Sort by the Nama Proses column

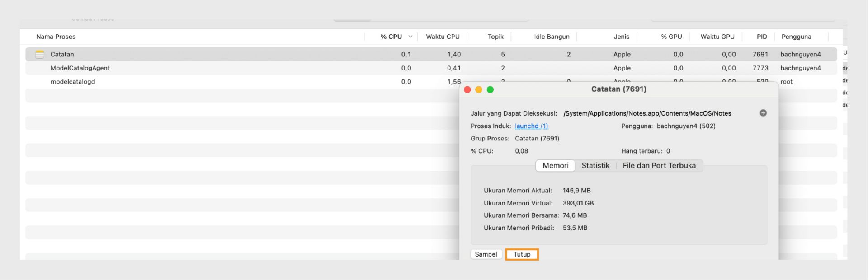tap(56, 37)
